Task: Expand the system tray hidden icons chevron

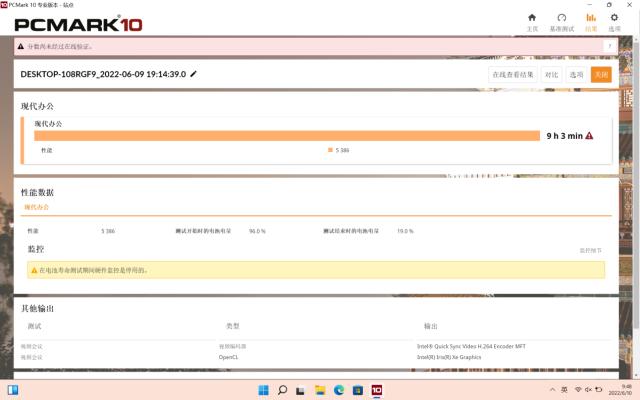Action: click(x=552, y=390)
